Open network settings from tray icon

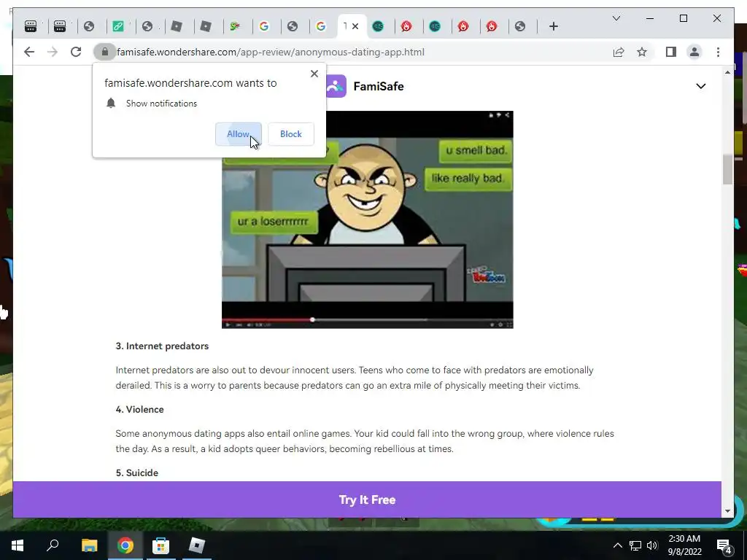pyautogui.click(x=635, y=545)
